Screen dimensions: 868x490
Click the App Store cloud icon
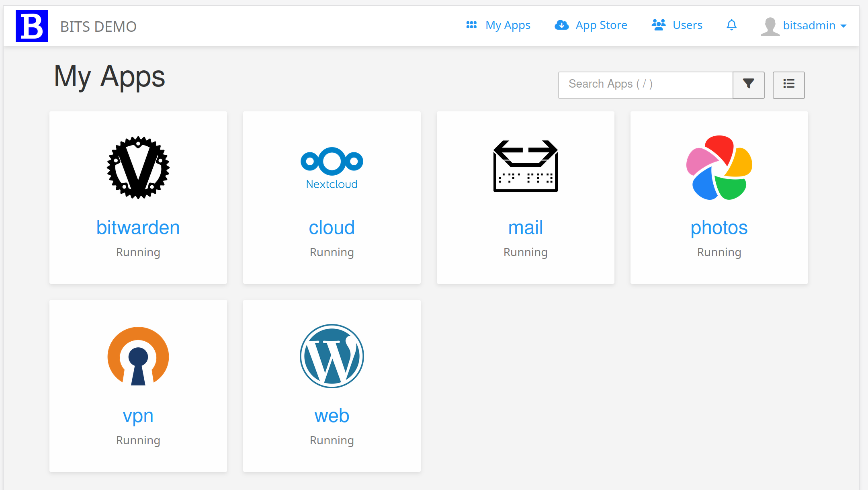[x=562, y=25]
